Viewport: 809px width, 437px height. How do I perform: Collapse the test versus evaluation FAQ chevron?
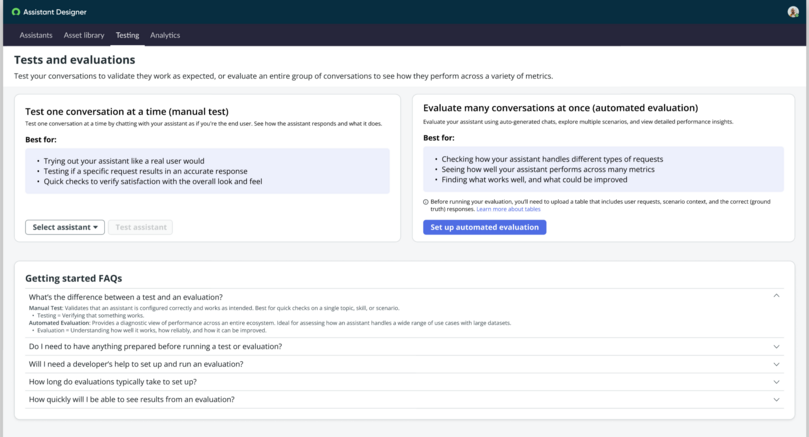[776, 296]
